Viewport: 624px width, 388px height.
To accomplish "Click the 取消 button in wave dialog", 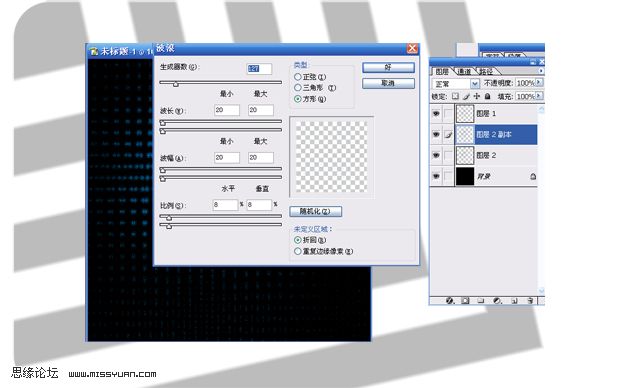I will (x=388, y=83).
